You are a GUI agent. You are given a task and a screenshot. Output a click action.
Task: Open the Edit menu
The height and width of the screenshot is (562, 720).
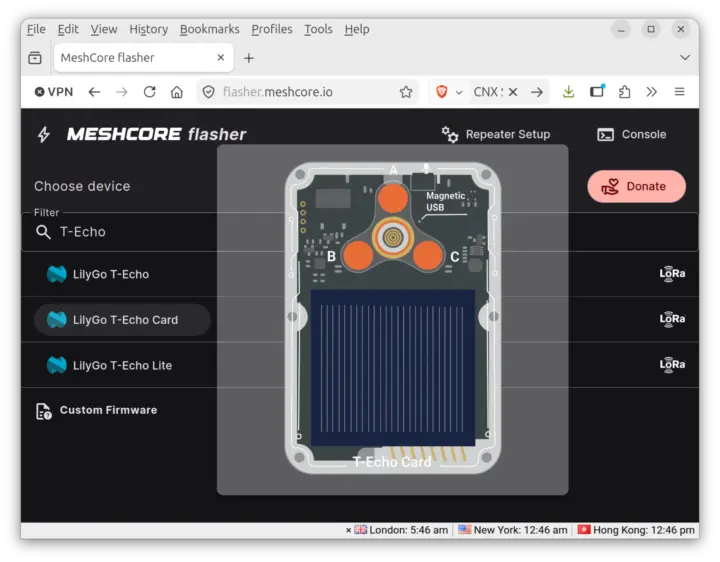[68, 29]
